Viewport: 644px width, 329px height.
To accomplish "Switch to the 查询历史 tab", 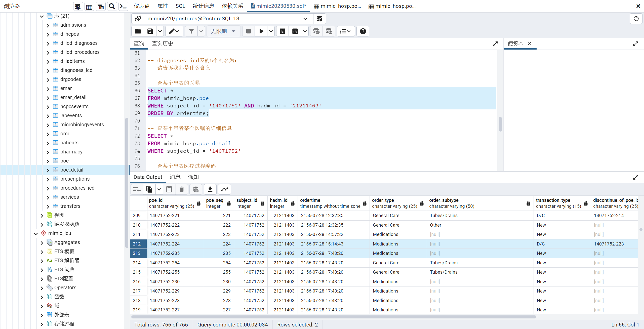I will [x=162, y=44].
